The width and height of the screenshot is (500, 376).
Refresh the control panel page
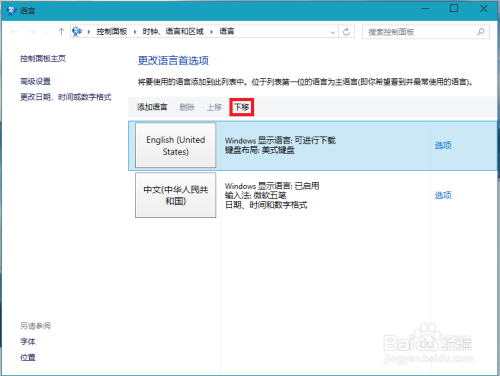click(346, 32)
